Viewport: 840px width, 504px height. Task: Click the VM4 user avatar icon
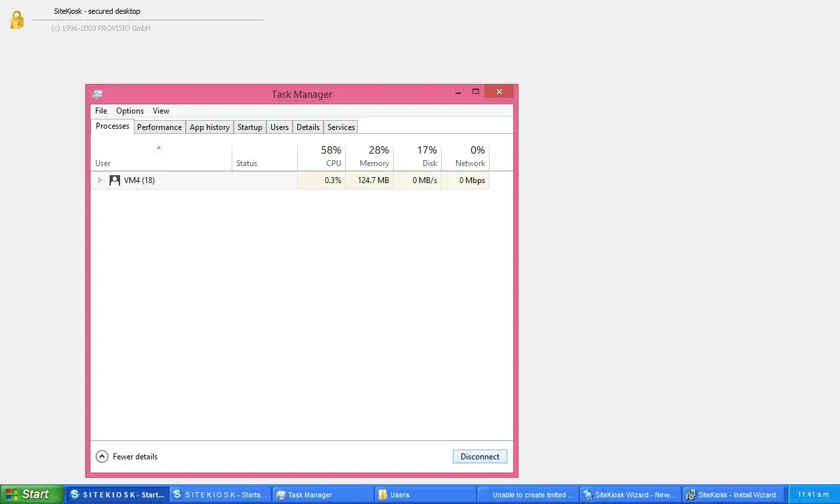[115, 180]
